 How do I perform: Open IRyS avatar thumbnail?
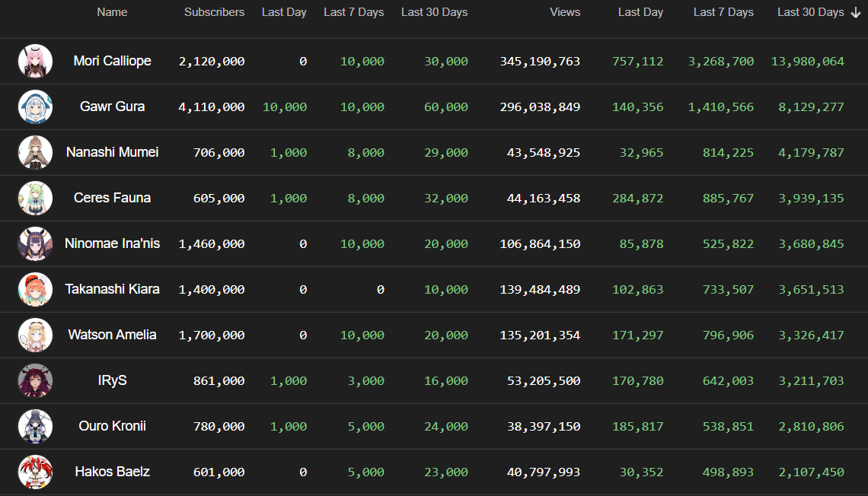[36, 380]
